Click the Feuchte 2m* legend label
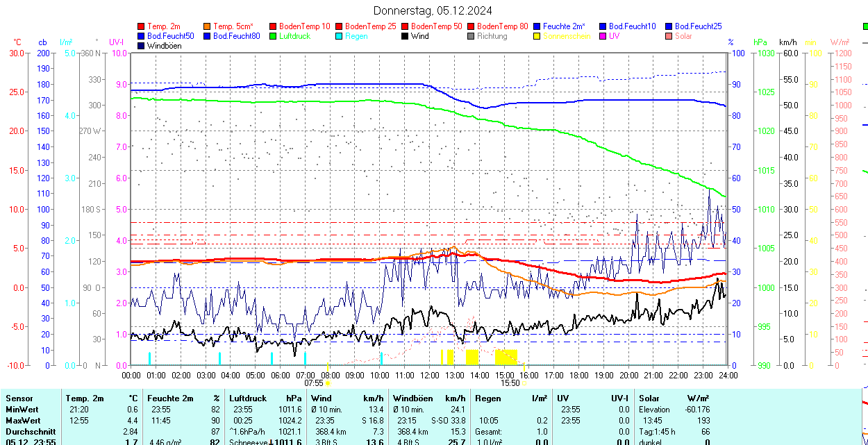868x445 pixels. click(x=564, y=26)
